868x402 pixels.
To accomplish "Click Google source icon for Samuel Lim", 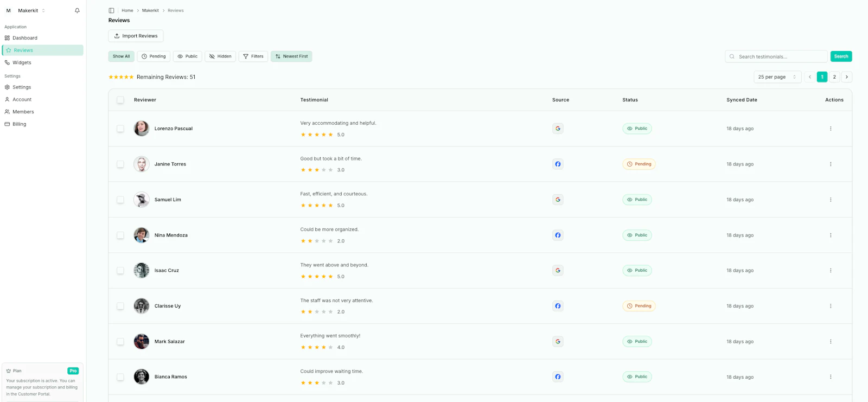I will pyautogui.click(x=558, y=200).
